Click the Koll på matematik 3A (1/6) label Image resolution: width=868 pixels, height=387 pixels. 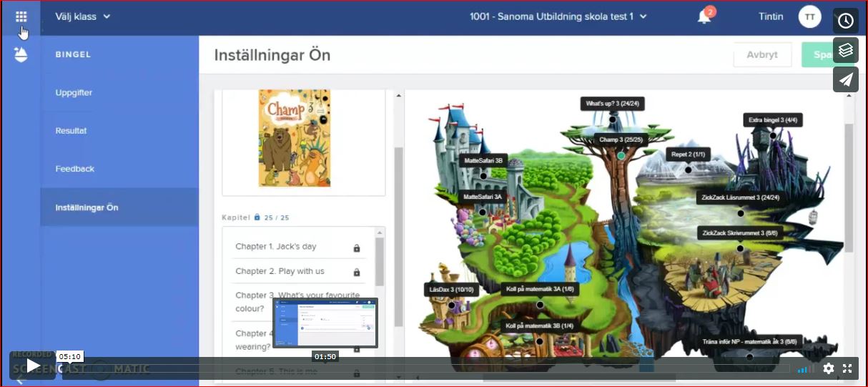pos(539,289)
